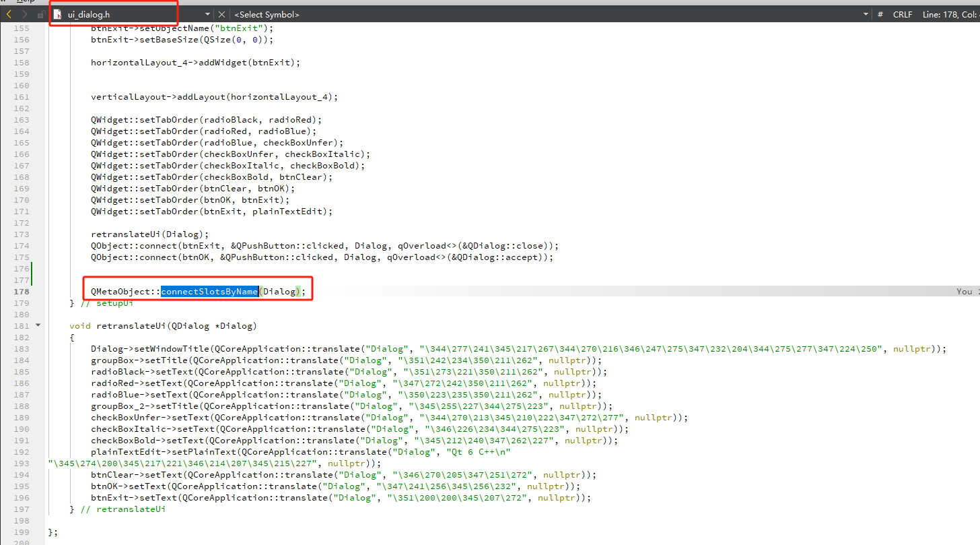
Task: Click btnExit->setObjectName("btnExit") line
Action: (x=182, y=28)
